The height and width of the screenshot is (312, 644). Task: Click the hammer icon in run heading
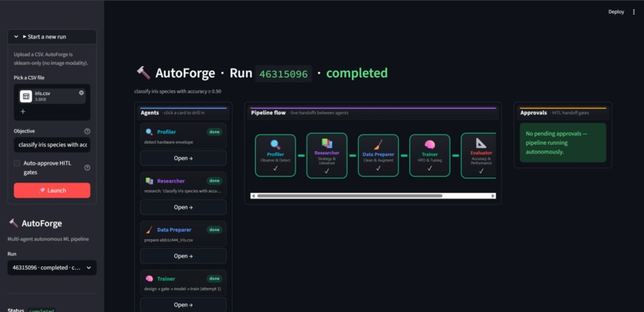point(143,73)
